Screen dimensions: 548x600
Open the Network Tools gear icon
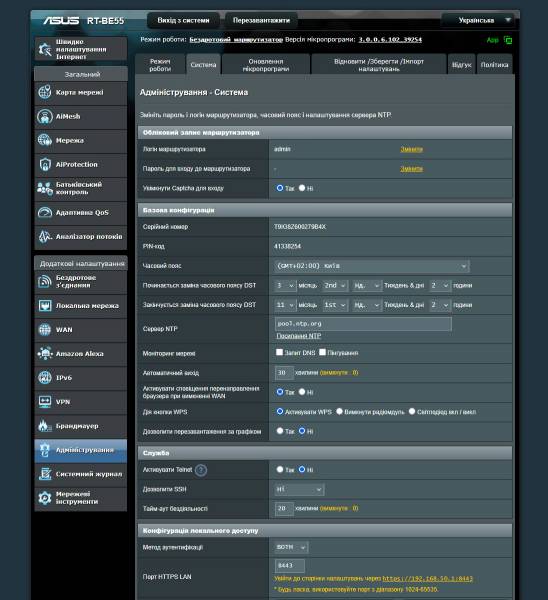pyautogui.click(x=45, y=498)
